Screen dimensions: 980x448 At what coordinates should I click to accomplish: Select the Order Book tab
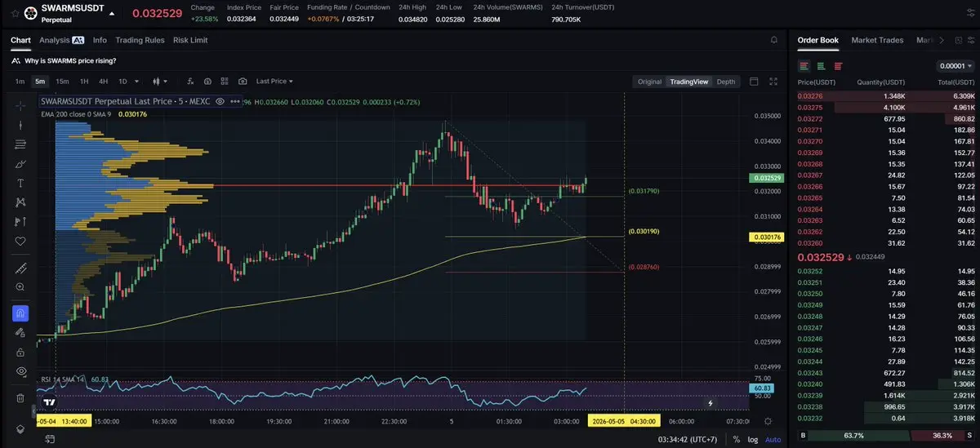pos(817,40)
